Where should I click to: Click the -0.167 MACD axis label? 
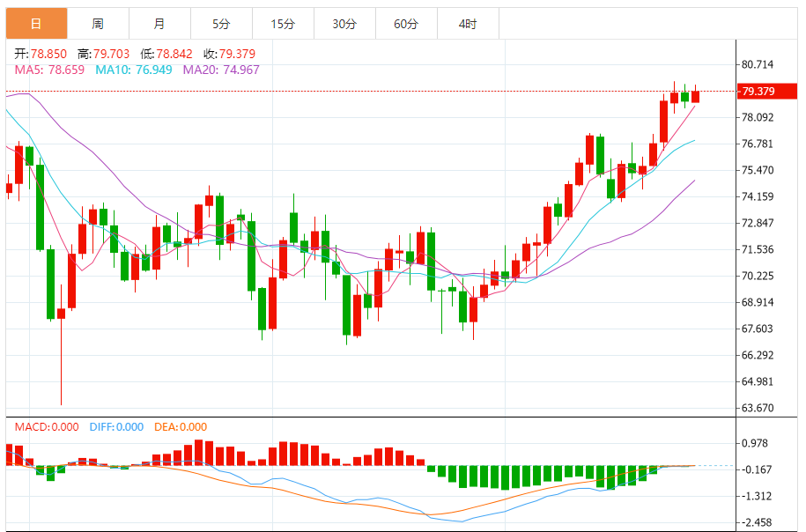pyautogui.click(x=756, y=469)
